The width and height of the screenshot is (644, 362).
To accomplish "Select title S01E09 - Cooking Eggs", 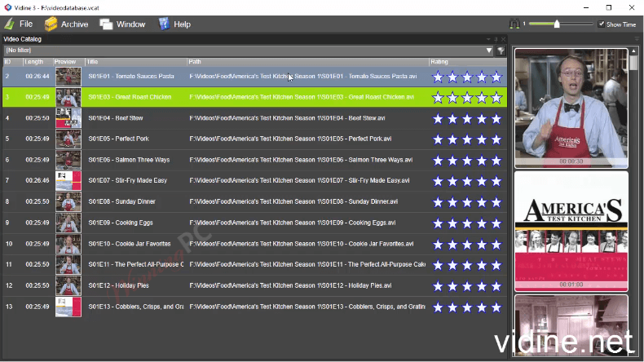I will pos(121,223).
